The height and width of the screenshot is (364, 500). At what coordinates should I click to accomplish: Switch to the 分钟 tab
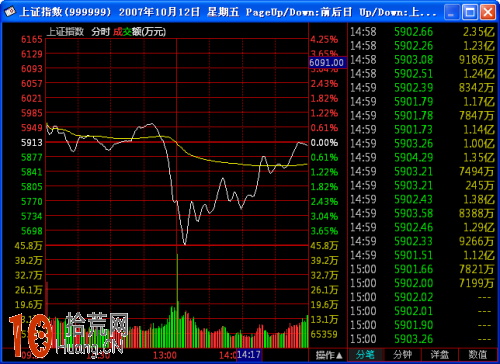(x=403, y=355)
